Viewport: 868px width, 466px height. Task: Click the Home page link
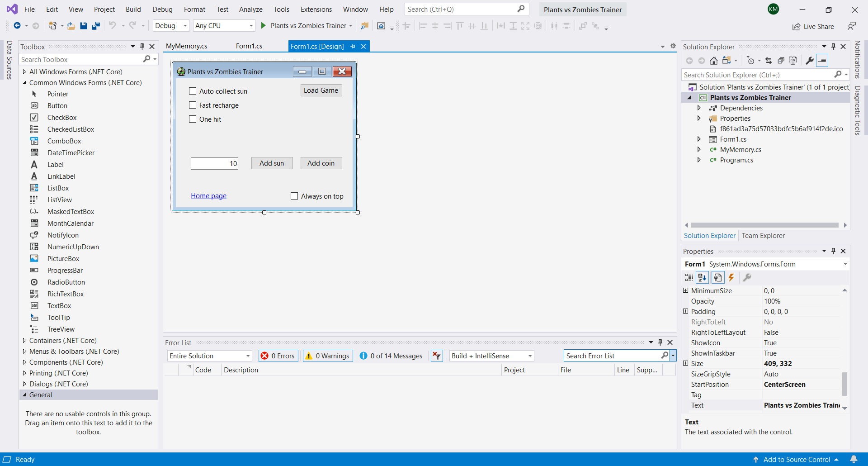click(208, 196)
